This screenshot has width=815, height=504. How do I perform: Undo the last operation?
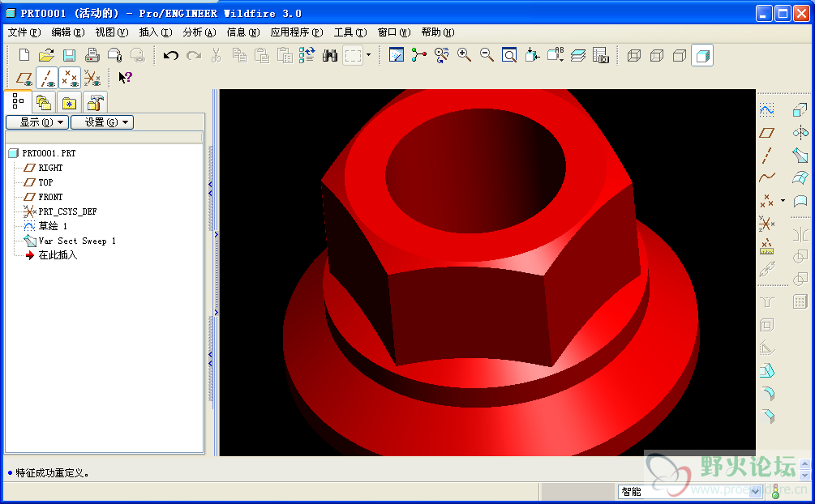pyautogui.click(x=170, y=55)
